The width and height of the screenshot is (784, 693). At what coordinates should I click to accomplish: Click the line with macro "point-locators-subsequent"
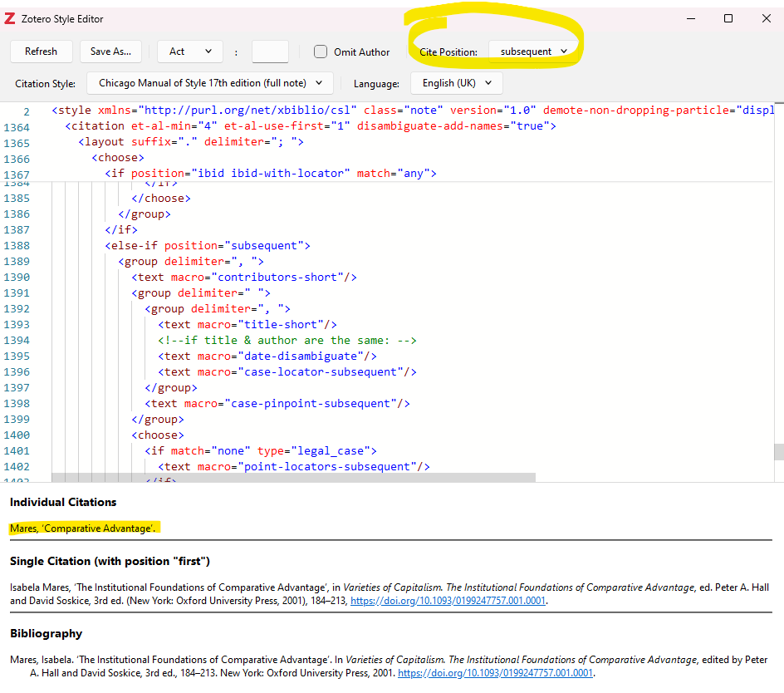pos(294,466)
